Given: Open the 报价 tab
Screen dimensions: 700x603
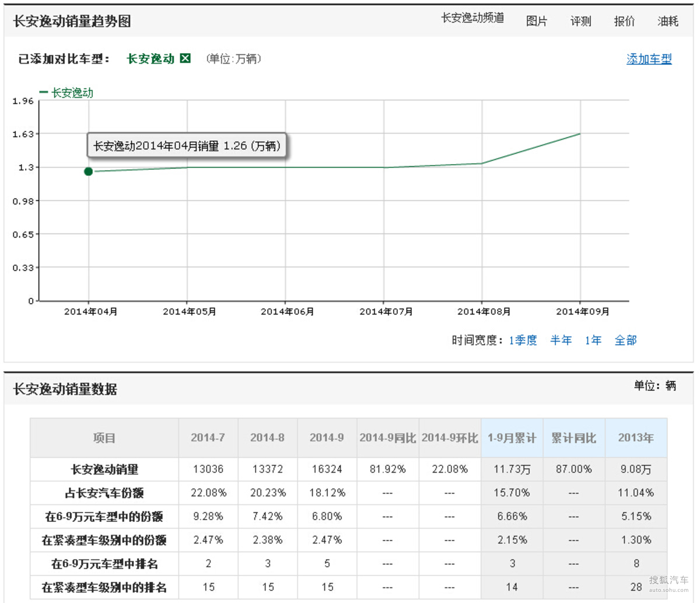Looking at the screenshot, I should click(624, 22).
